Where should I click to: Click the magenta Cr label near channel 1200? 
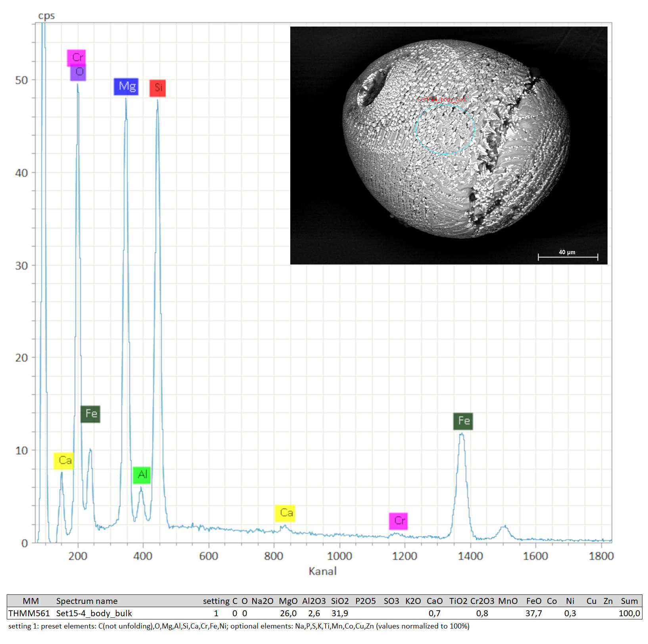(399, 521)
